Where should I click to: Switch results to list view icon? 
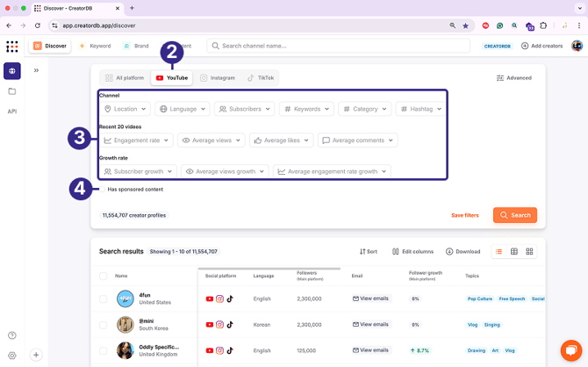click(498, 251)
